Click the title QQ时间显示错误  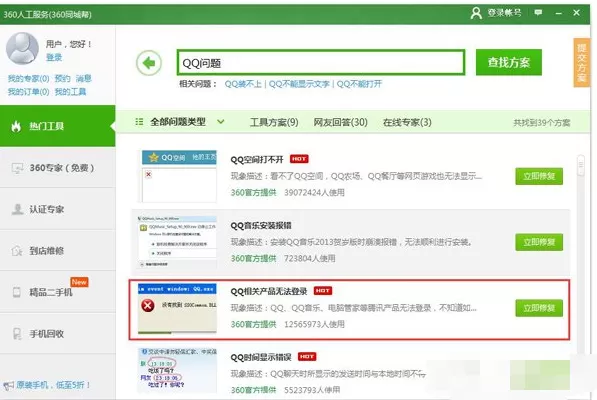(261, 357)
